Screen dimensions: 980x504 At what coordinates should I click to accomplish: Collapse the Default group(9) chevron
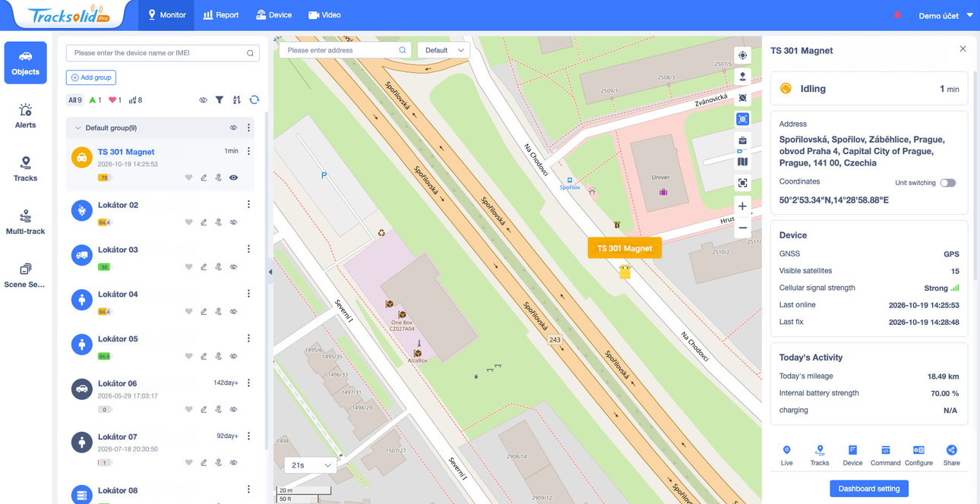(x=77, y=128)
